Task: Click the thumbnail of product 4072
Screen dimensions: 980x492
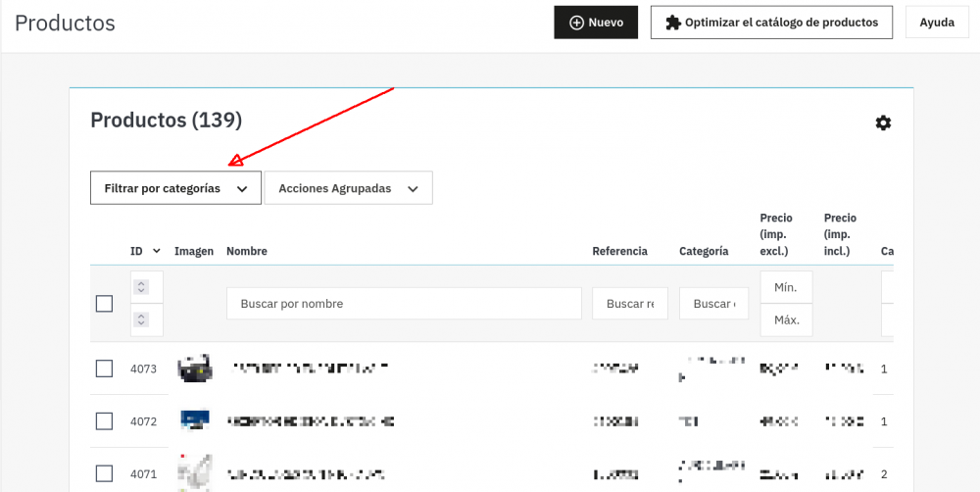Action: point(195,420)
